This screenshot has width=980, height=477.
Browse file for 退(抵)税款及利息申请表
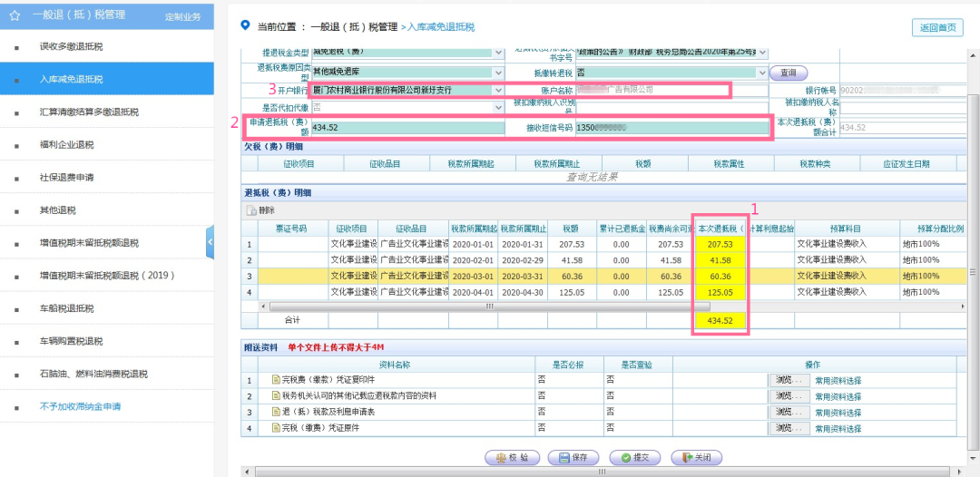click(x=789, y=412)
